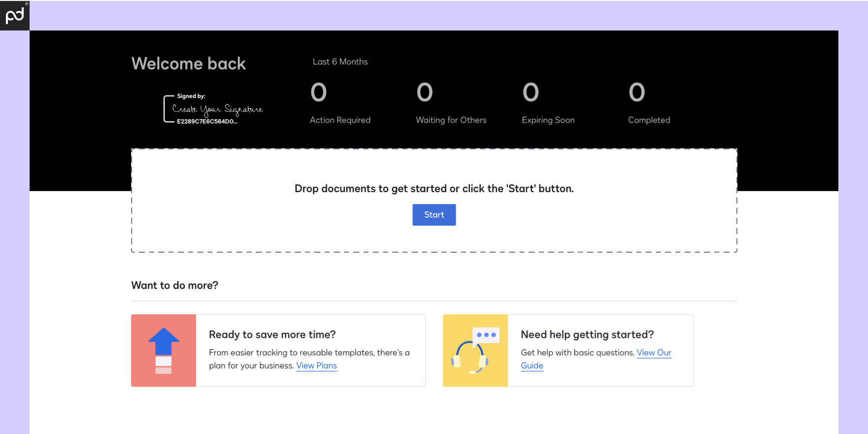Select the Need help getting started? title
This screenshot has width=868, height=434.
(x=587, y=334)
